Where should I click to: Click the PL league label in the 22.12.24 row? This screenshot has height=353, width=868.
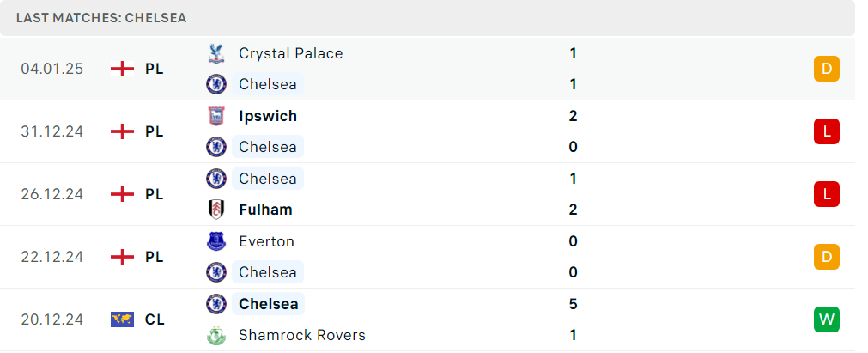(x=155, y=257)
